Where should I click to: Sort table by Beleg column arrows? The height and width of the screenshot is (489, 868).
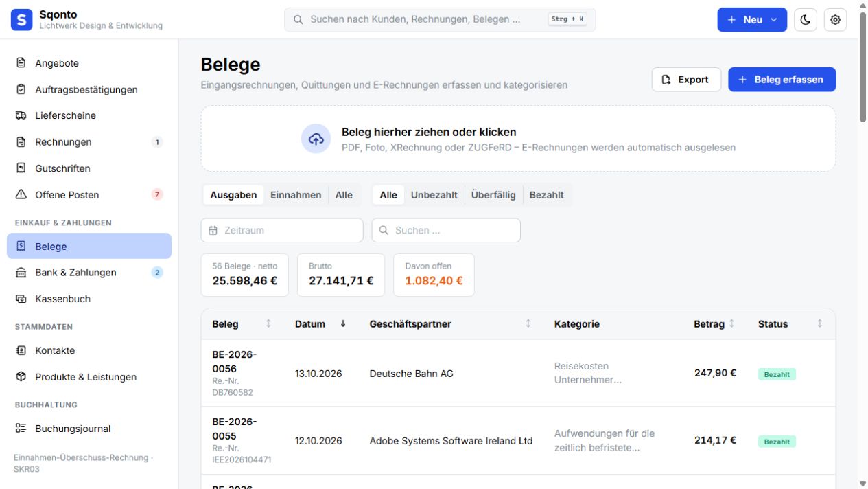coord(268,323)
